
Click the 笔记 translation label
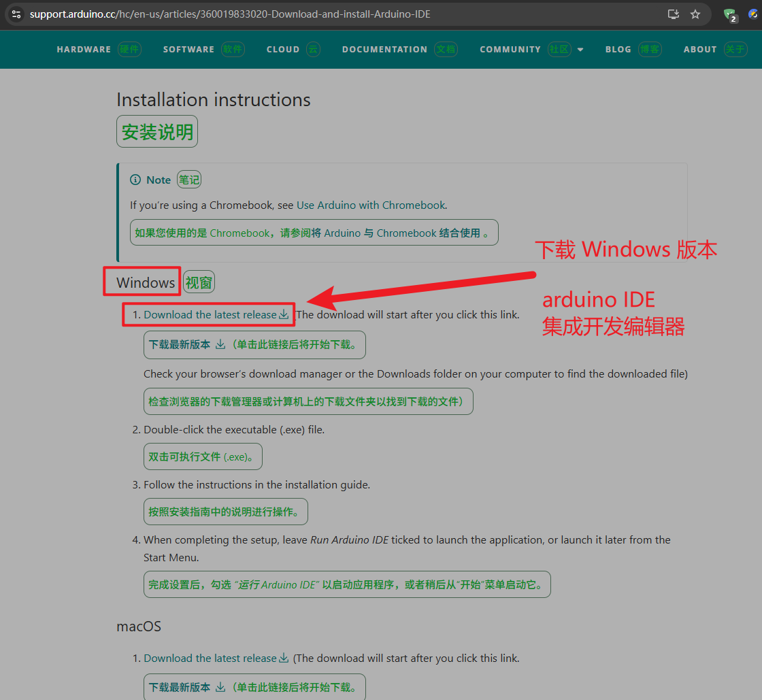click(x=189, y=180)
